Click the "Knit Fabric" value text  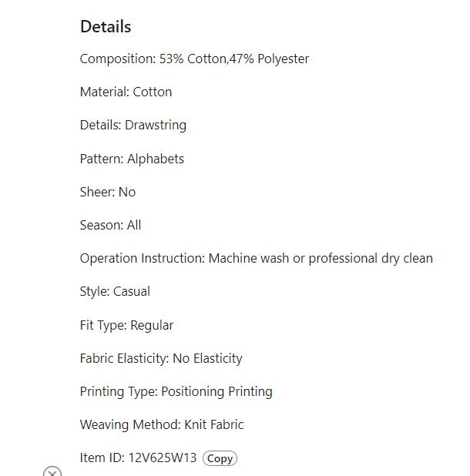point(214,424)
